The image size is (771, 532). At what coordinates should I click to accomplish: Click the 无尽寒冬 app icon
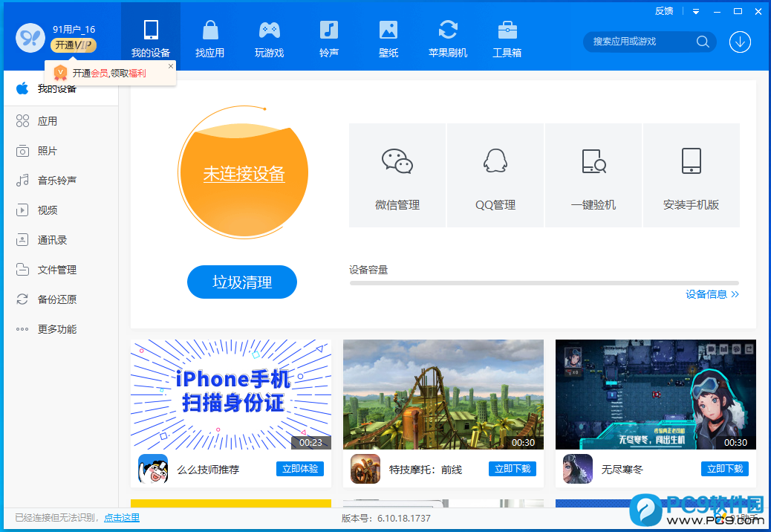tap(578, 469)
